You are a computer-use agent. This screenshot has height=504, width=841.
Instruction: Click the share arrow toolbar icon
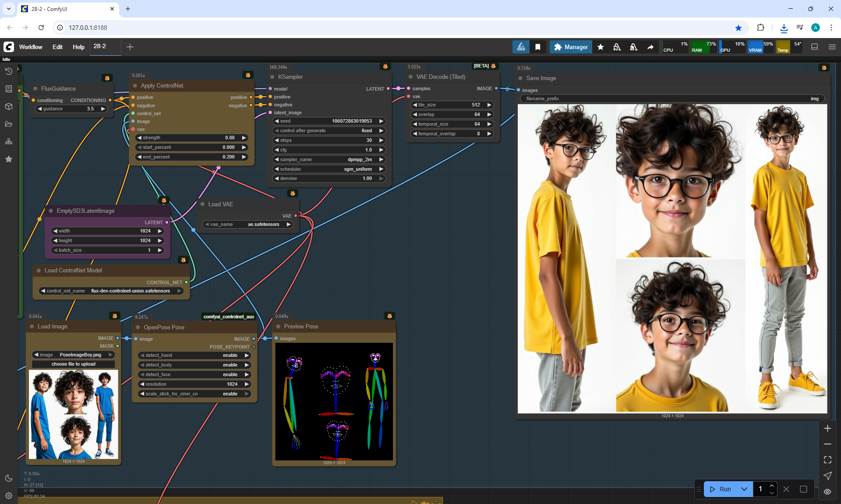click(650, 47)
